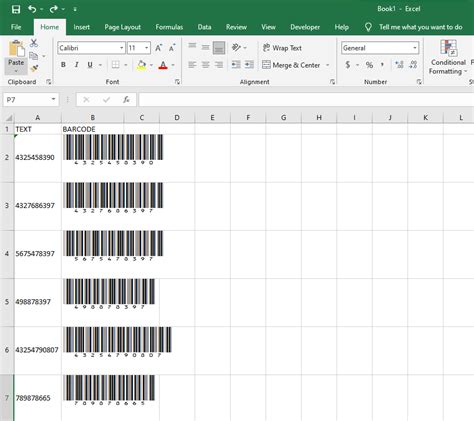Click the Percent Style icon
This screenshot has height=421, width=474.
tap(369, 65)
